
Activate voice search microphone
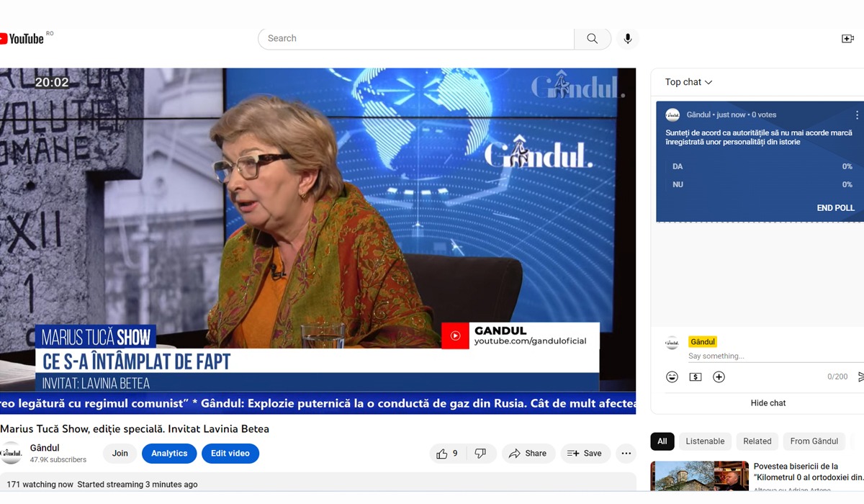(x=628, y=39)
